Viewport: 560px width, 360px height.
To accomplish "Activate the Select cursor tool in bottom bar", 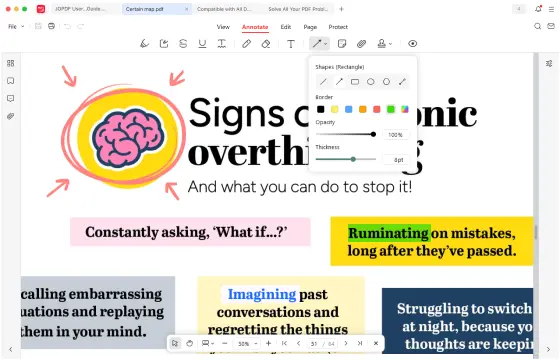I will point(175,343).
